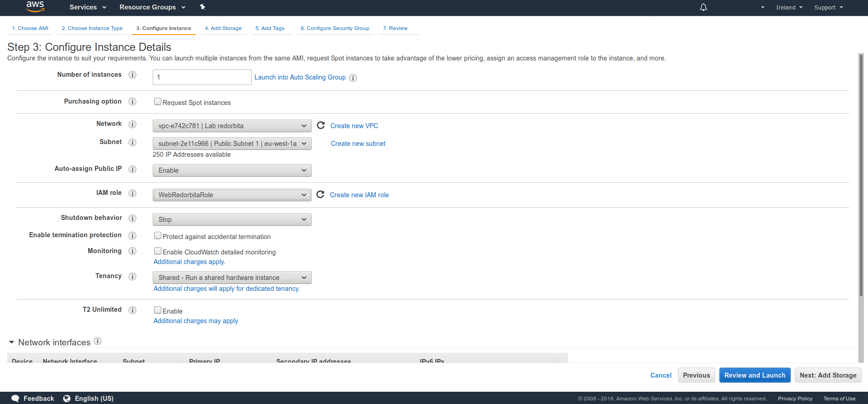Check Protect against accidental termination

click(158, 236)
